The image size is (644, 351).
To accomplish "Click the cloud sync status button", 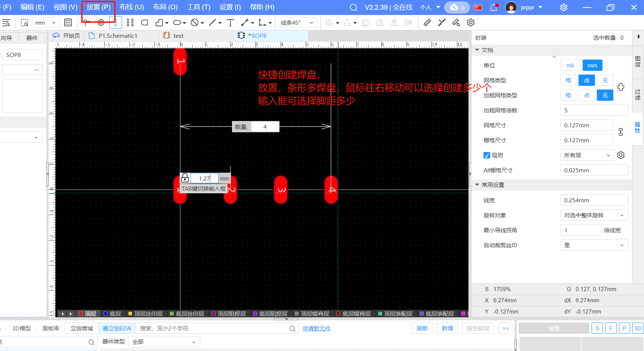I will [457, 7].
